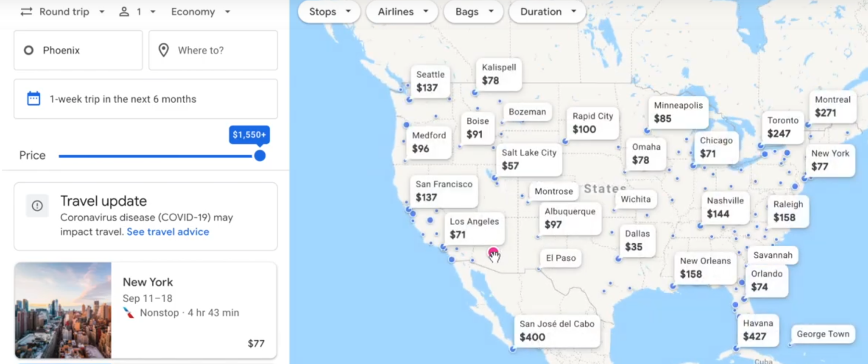This screenshot has width=868, height=364.
Task: Click the origin circle icon beside Phoenix
Action: tap(28, 50)
